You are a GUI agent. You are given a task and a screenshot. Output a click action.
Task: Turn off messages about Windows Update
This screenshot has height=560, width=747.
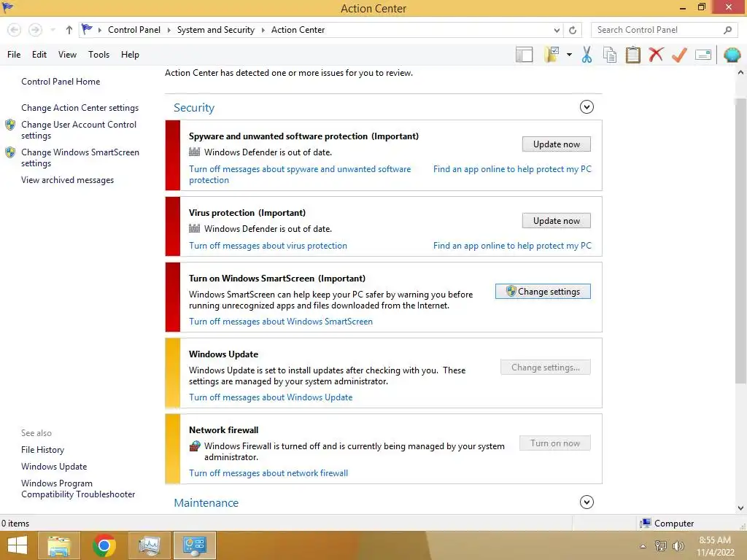[x=271, y=397]
